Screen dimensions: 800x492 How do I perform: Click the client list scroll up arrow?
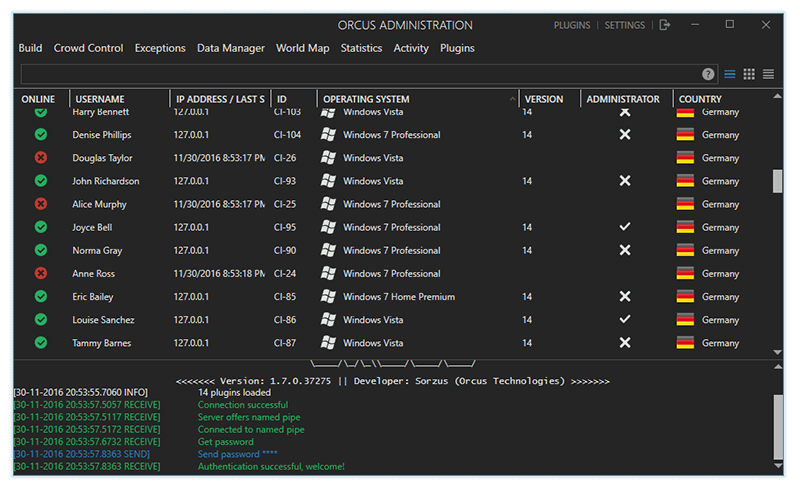pos(778,96)
